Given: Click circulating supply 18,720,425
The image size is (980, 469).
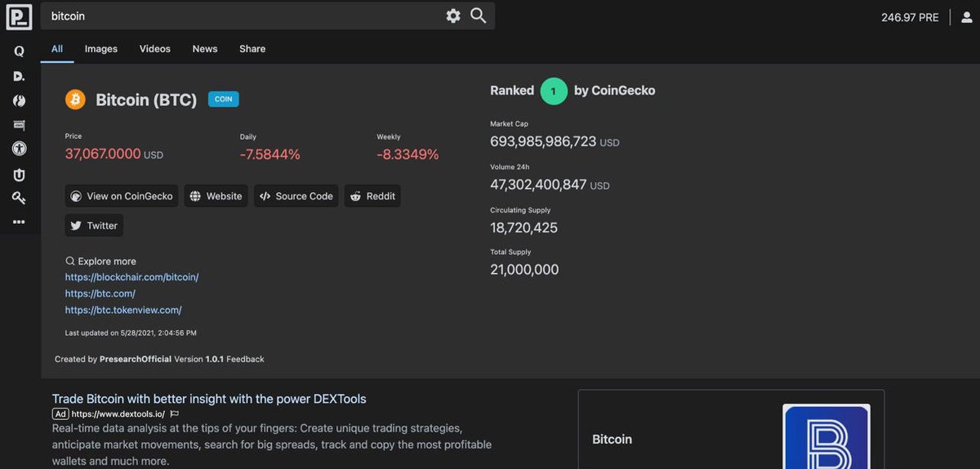Looking at the screenshot, I should click(x=523, y=227).
